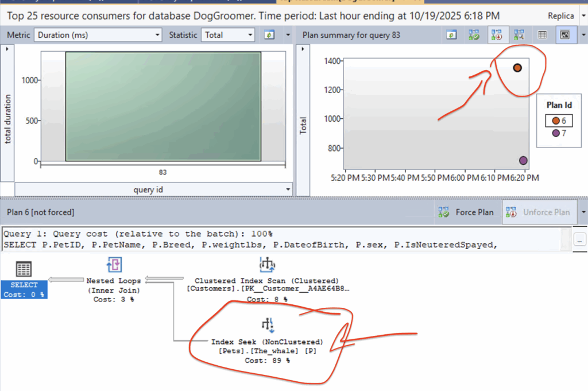This screenshot has height=391, width=588.
Task: Click the green bar for query 83
Action: (x=163, y=106)
